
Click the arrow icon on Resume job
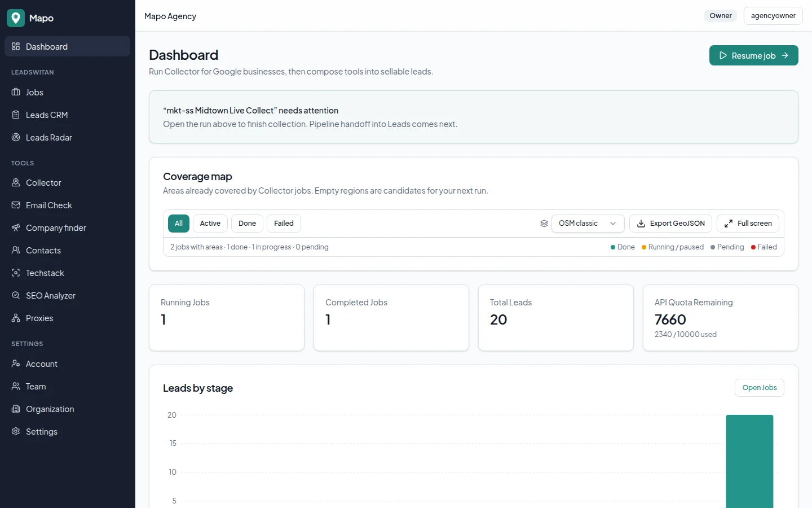click(785, 55)
